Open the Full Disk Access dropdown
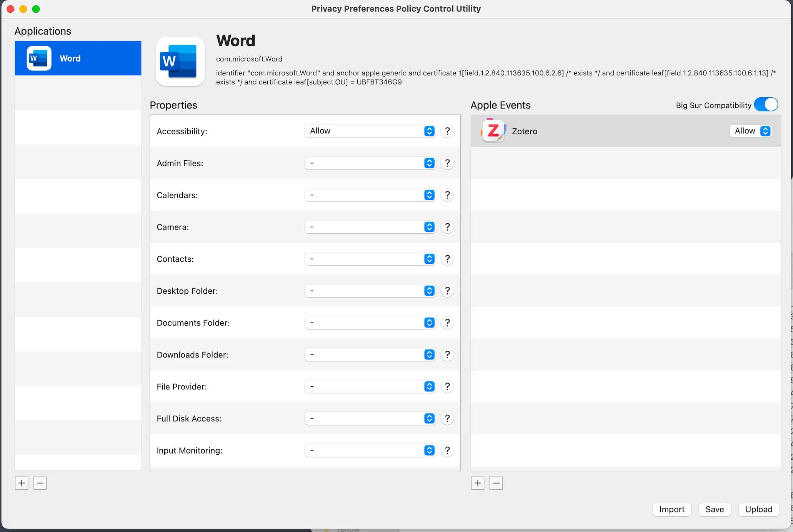This screenshot has width=793, height=532. click(x=370, y=418)
